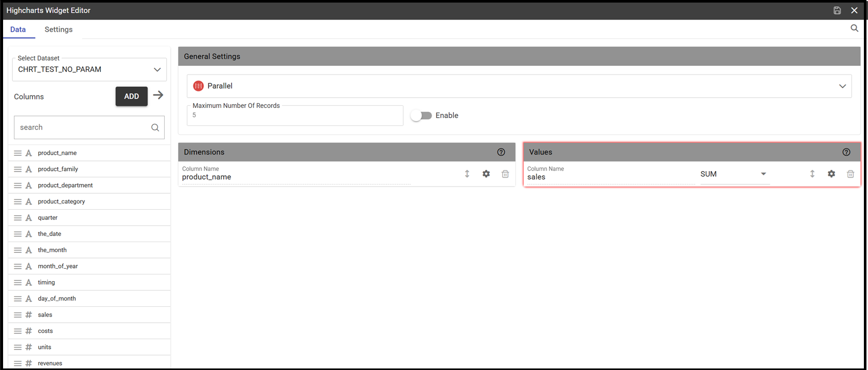Click the right arrow next to ADD
868x370 pixels.
pos(158,95)
